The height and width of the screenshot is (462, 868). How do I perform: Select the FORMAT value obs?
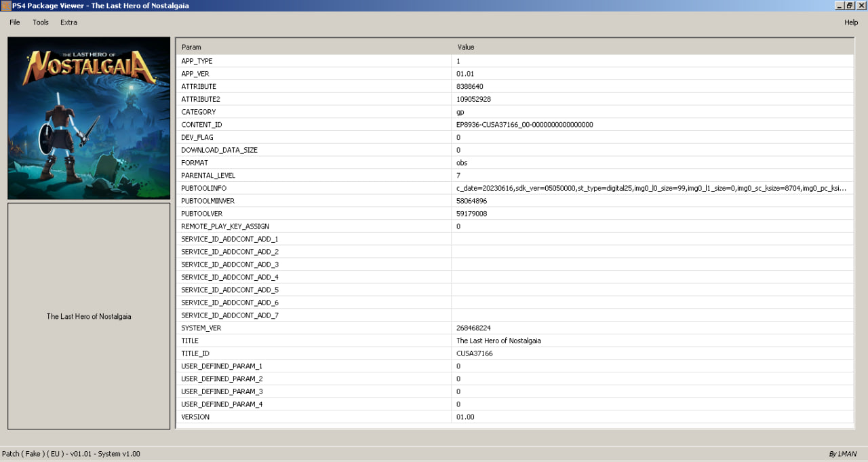click(462, 163)
